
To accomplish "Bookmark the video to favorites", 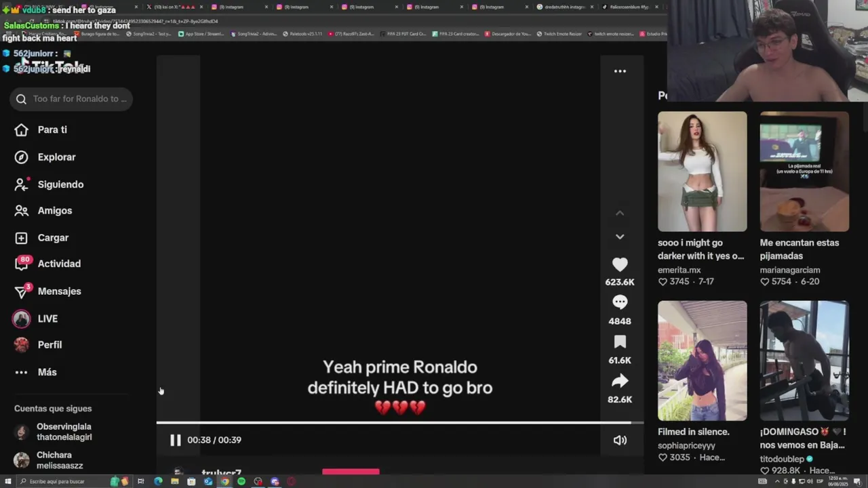I will [620, 342].
